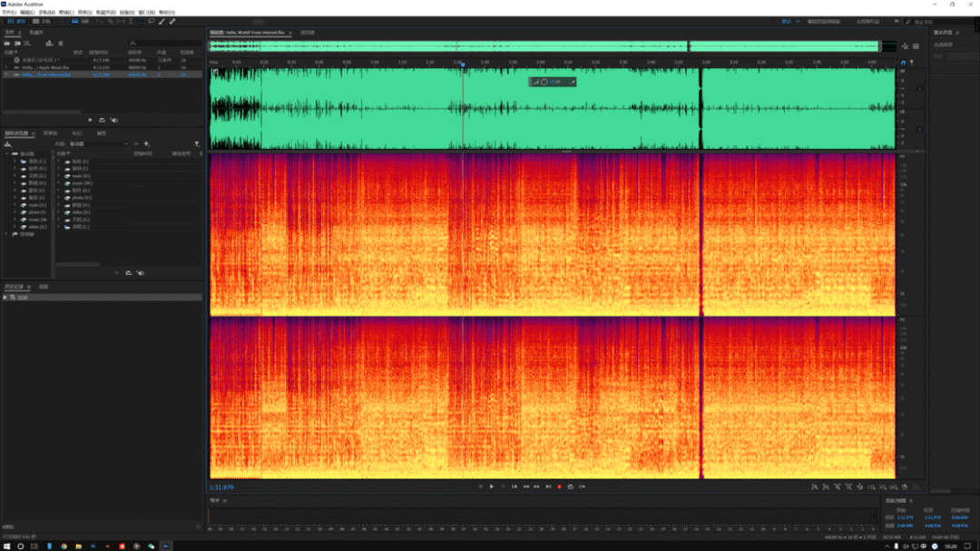Screen dimensions: 980x551
Task: Click the Fast Forward transport button
Action: [536, 487]
